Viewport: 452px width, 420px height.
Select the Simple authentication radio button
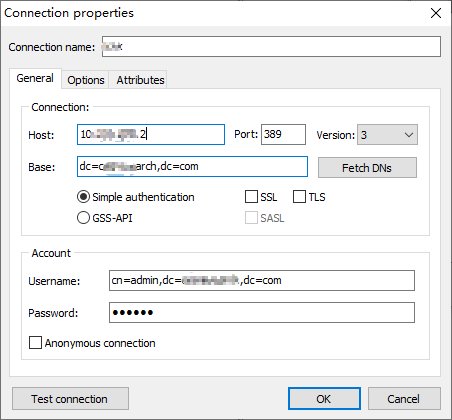coord(83,197)
